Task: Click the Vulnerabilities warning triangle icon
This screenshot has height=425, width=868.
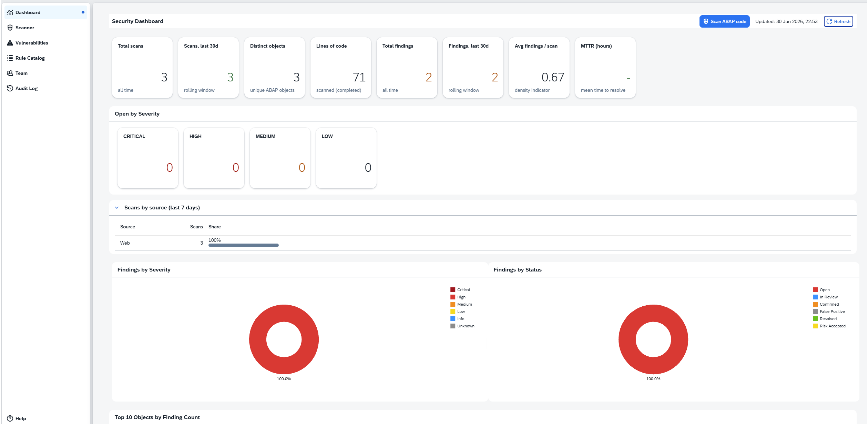Action: click(10, 43)
